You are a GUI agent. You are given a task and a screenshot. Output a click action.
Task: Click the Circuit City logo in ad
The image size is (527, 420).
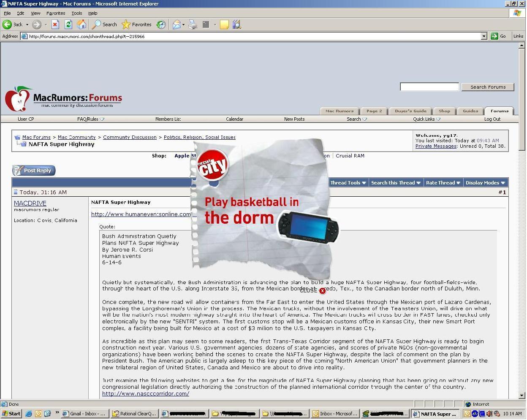(212, 165)
